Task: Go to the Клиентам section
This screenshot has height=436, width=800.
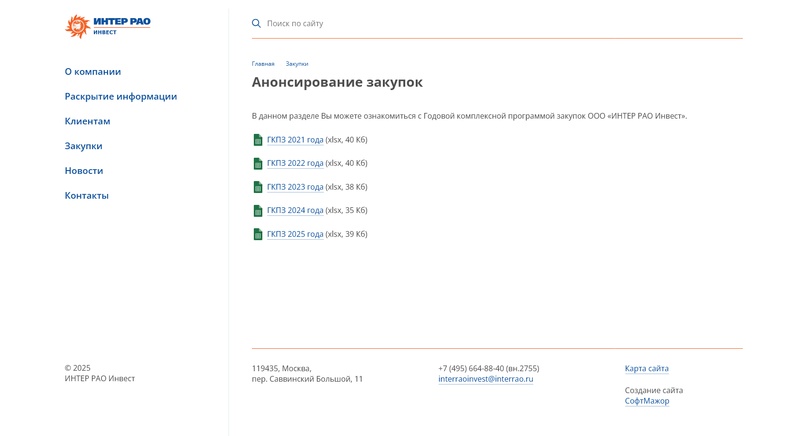Action: click(x=87, y=121)
